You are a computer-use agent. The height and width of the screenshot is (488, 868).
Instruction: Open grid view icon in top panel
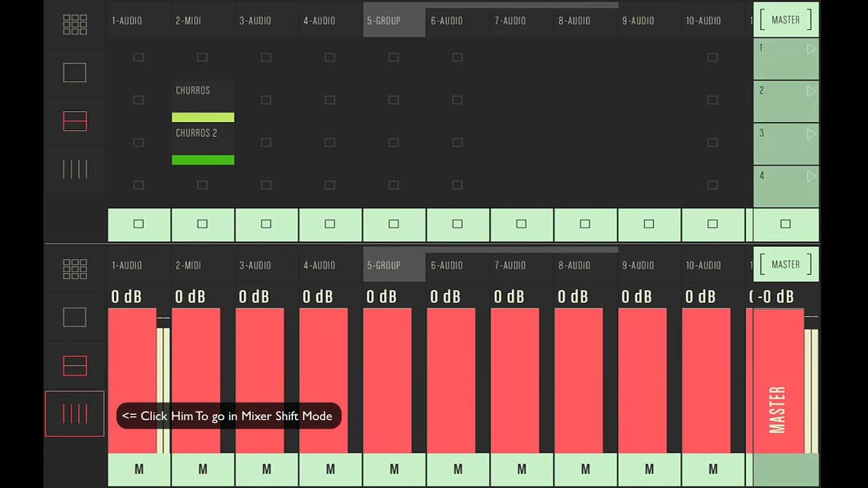coord(75,24)
